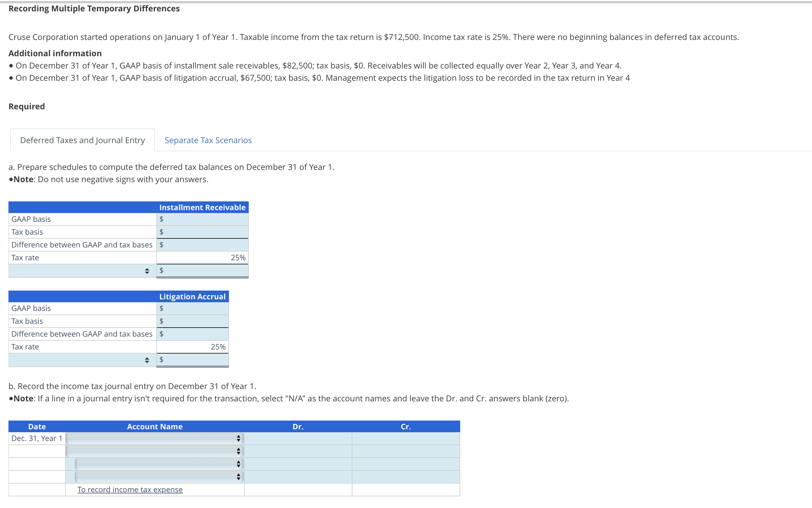The image size is (812, 508).
Task: Click the GAAP basis input for Litigation Accrual
Action: point(193,308)
